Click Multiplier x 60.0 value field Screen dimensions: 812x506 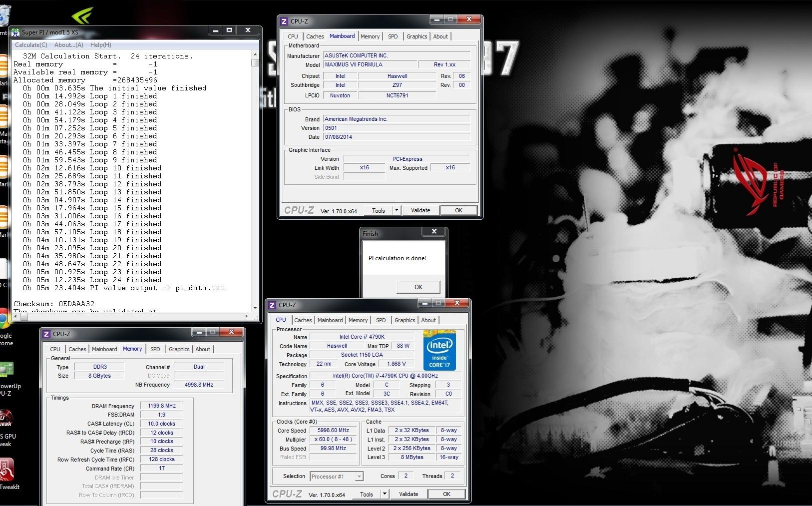pos(333,440)
